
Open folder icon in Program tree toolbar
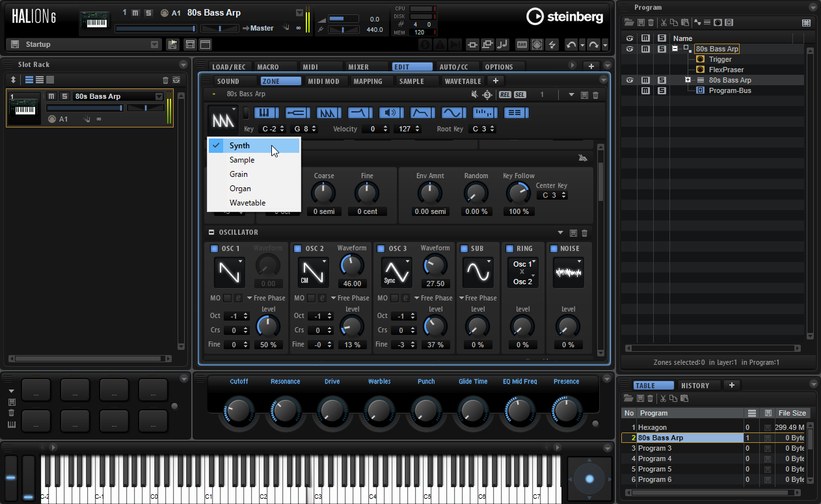tap(628, 23)
